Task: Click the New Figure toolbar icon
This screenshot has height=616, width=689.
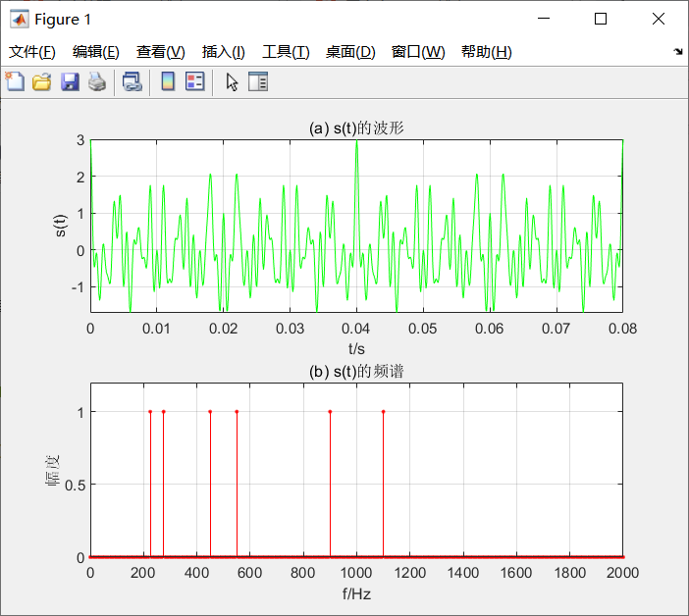Action: coord(15,81)
